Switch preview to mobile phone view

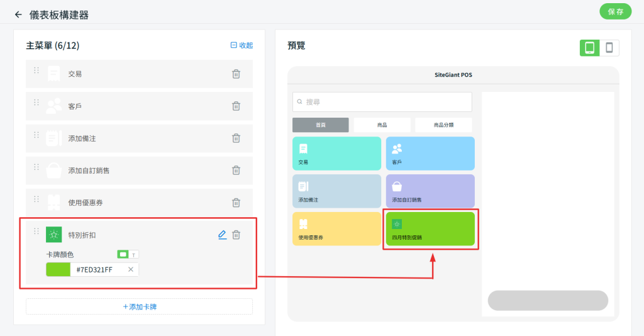point(609,48)
